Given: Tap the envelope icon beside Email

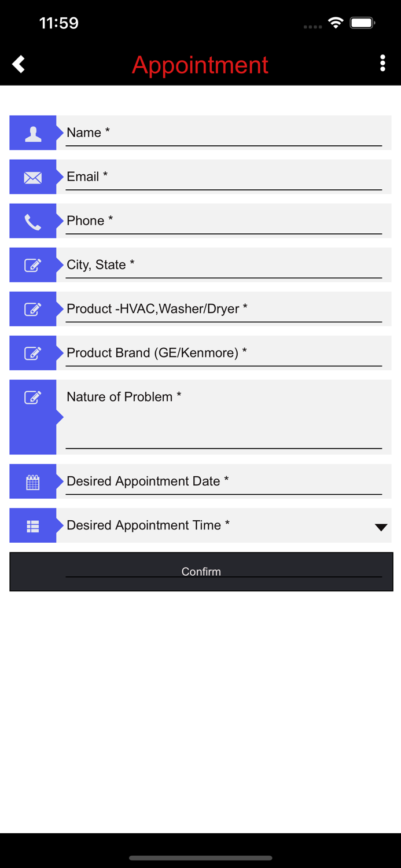Looking at the screenshot, I should point(33,177).
